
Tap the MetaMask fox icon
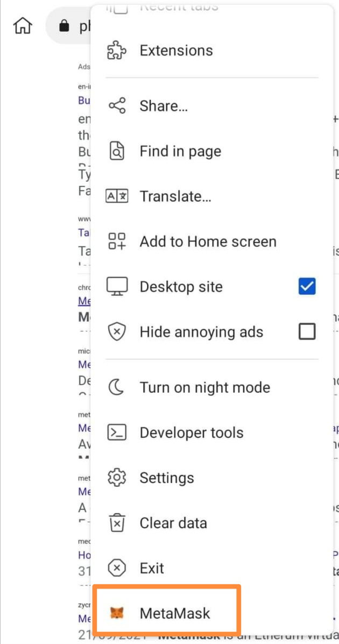click(x=117, y=614)
